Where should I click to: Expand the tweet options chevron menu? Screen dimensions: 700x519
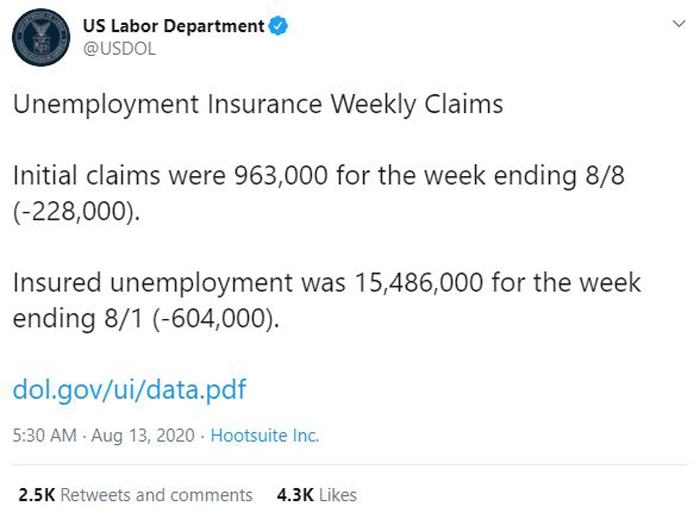coord(679,24)
